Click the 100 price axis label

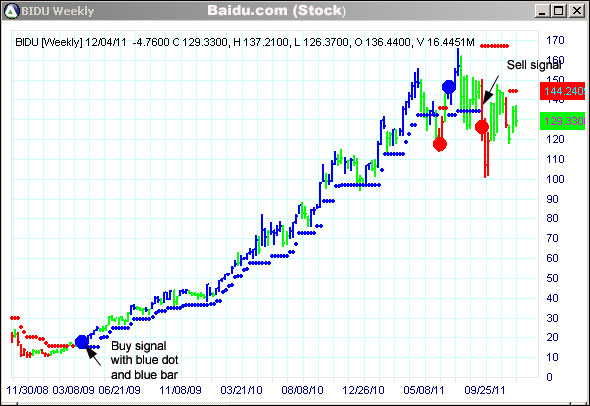pyautogui.click(x=555, y=179)
